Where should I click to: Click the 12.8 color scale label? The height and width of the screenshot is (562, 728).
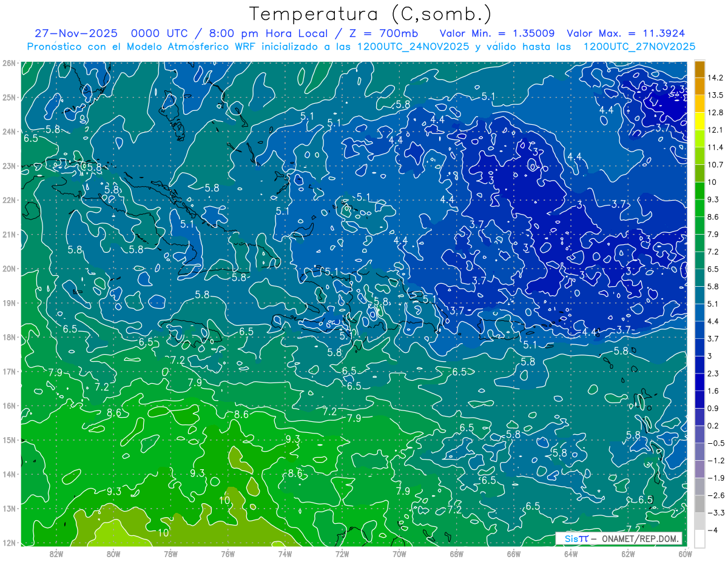715,113
